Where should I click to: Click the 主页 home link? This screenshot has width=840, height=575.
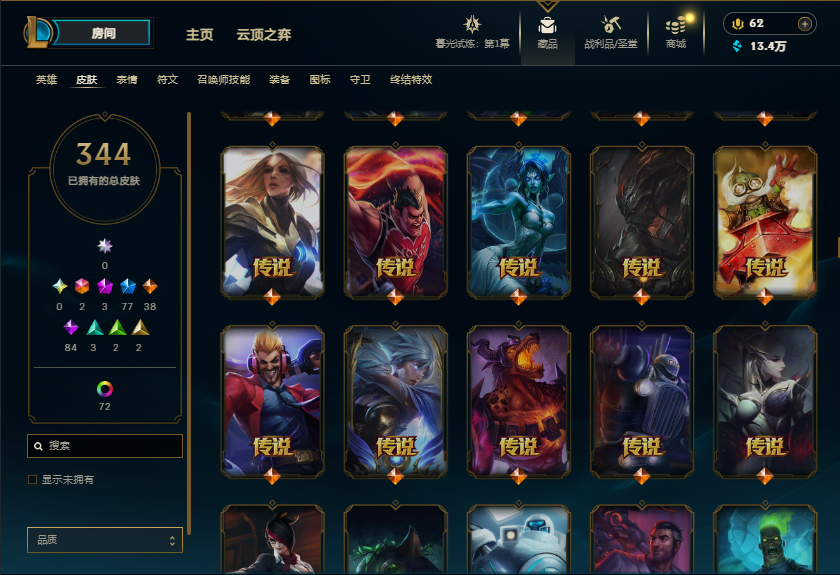click(199, 35)
